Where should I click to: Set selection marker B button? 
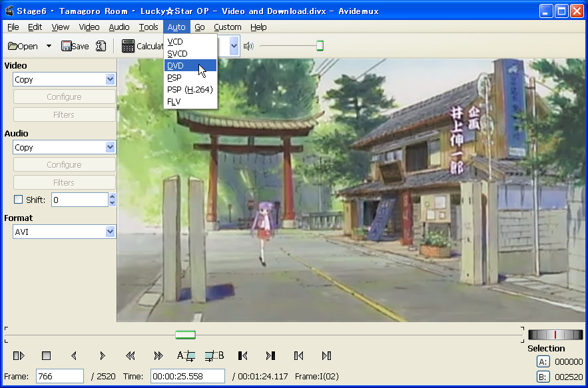coord(214,355)
